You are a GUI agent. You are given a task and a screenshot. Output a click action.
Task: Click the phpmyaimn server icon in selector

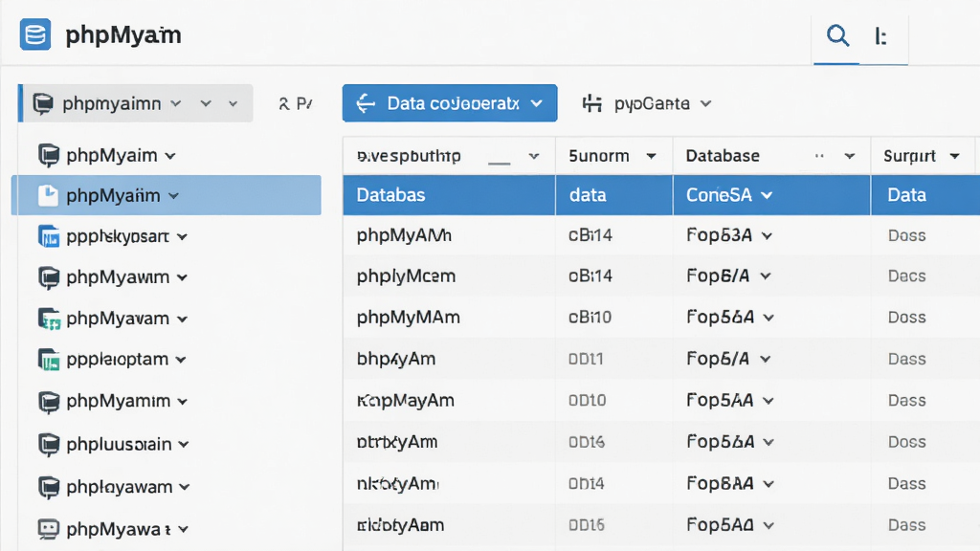(x=43, y=103)
